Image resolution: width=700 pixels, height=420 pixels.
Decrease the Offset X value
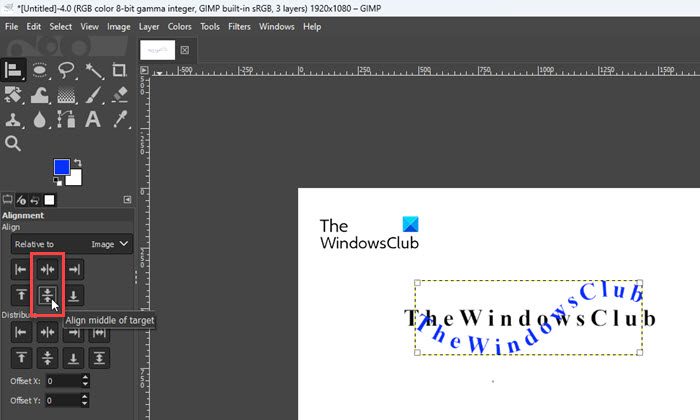[x=85, y=384]
